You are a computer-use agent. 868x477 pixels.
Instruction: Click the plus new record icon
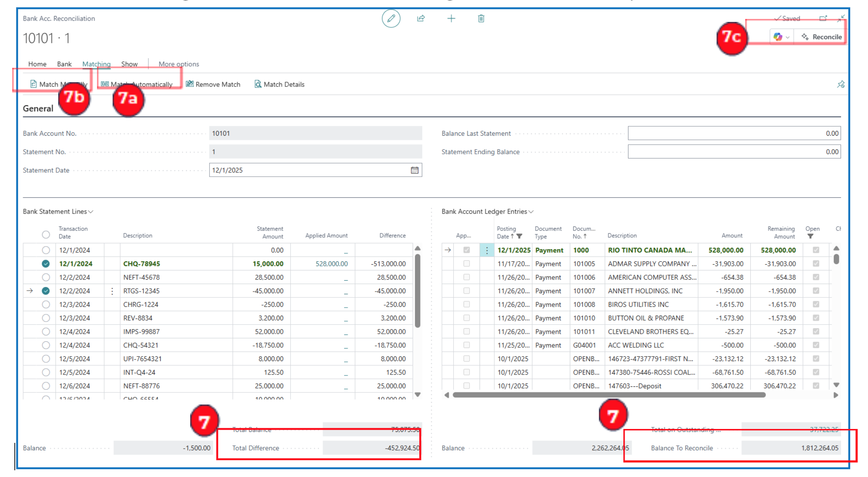pos(451,19)
